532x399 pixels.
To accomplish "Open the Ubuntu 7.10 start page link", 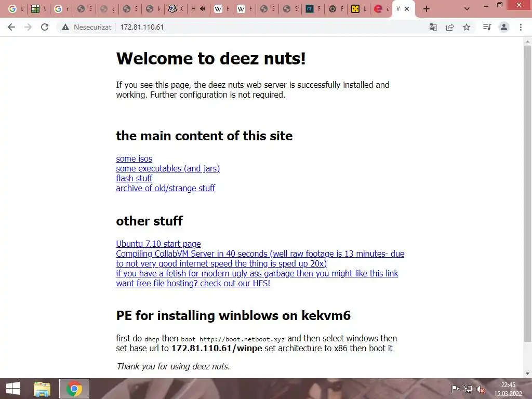I will [x=158, y=244].
